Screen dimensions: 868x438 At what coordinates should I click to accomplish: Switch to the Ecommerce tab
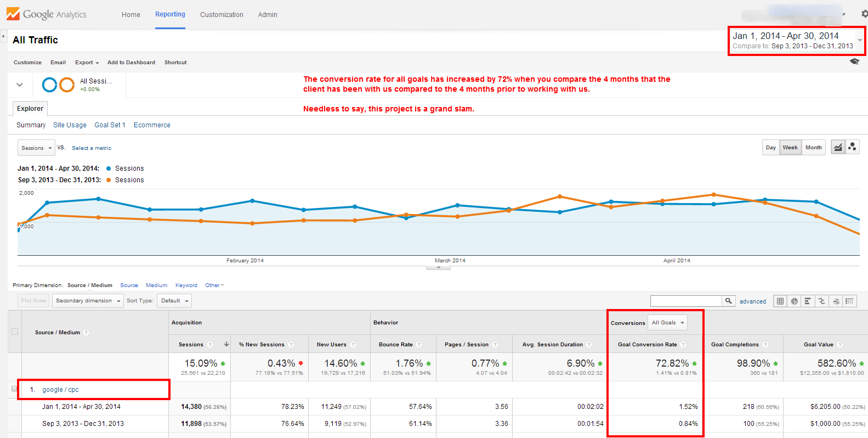152,125
